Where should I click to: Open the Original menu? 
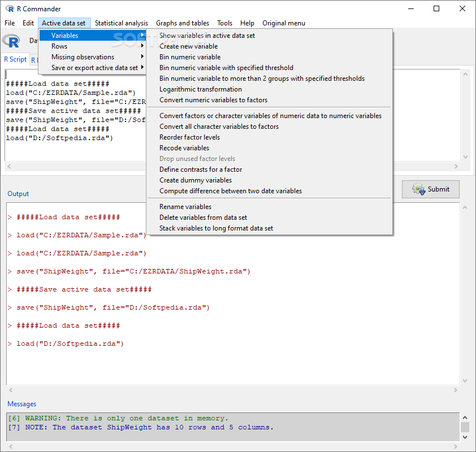coord(284,23)
